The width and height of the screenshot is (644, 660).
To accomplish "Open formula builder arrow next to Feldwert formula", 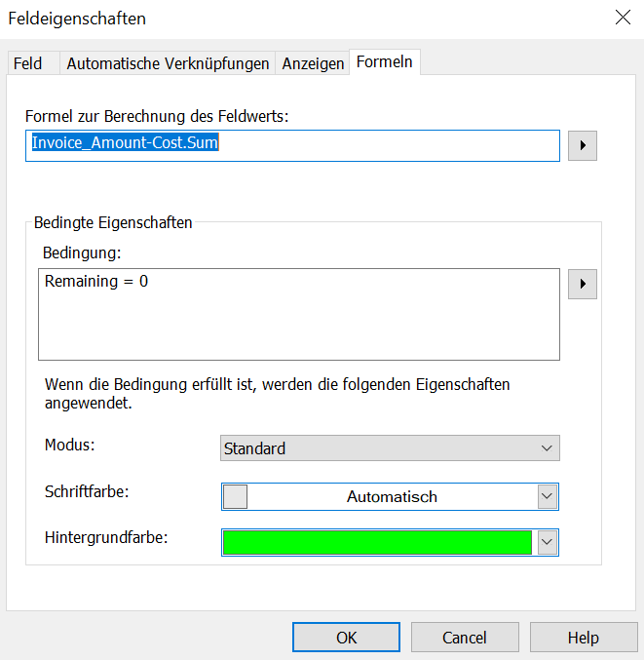I will 583,145.
